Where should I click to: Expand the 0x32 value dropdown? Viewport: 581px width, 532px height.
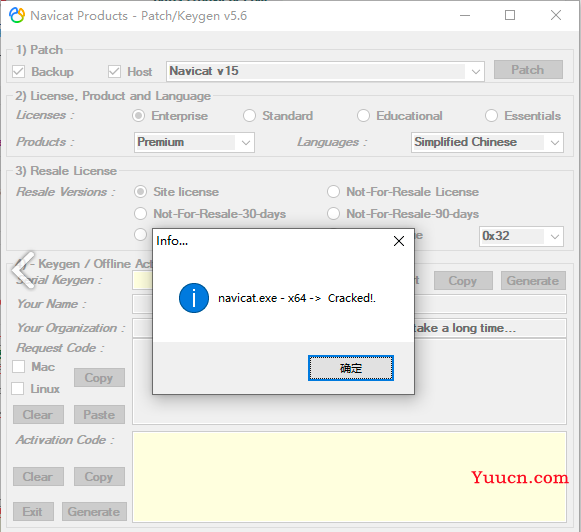(x=521, y=236)
